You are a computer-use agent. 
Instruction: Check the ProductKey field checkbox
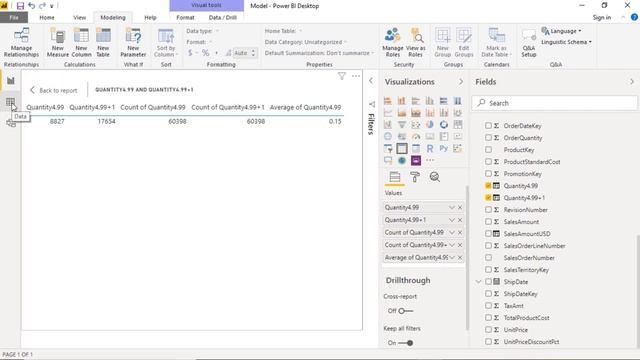coord(488,150)
